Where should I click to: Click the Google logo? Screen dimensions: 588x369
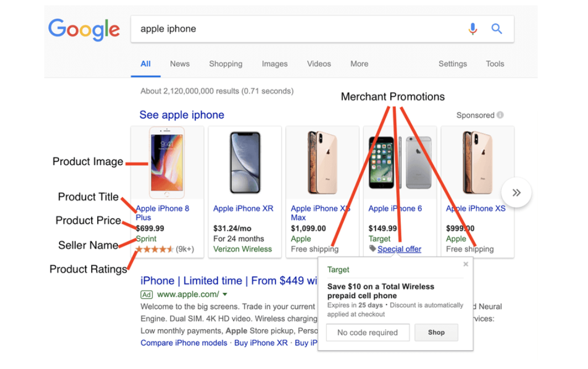point(84,29)
